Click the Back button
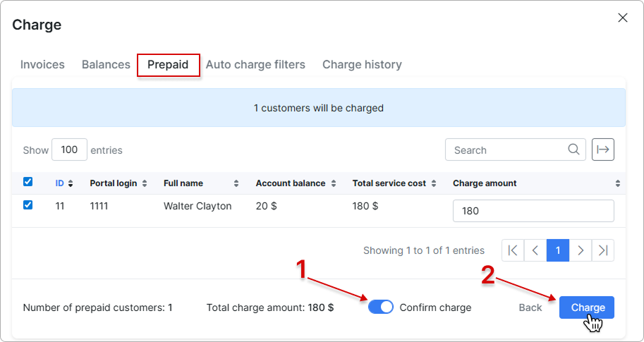This screenshot has height=342, width=644. pyautogui.click(x=530, y=307)
